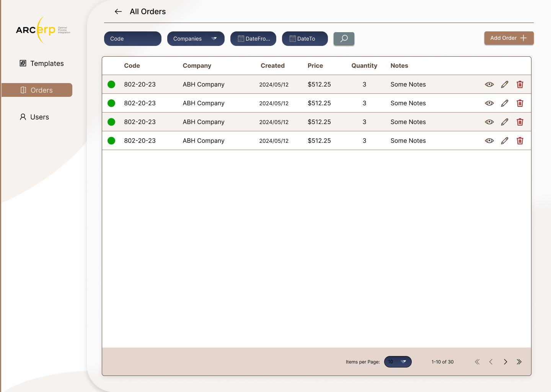Viewport: 551px width, 392px height.
Task: View the fourth order row using eye icon
Action: pos(489,140)
